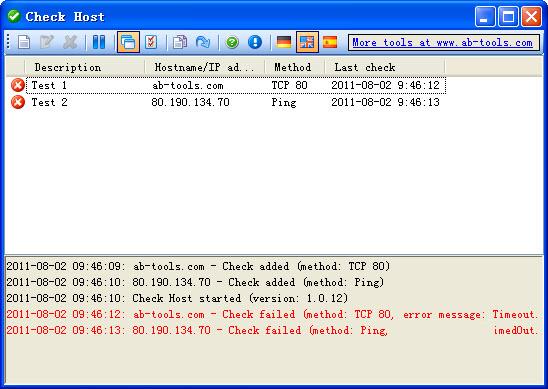Click the Delete check X icon
548x389 pixels.
click(x=70, y=42)
